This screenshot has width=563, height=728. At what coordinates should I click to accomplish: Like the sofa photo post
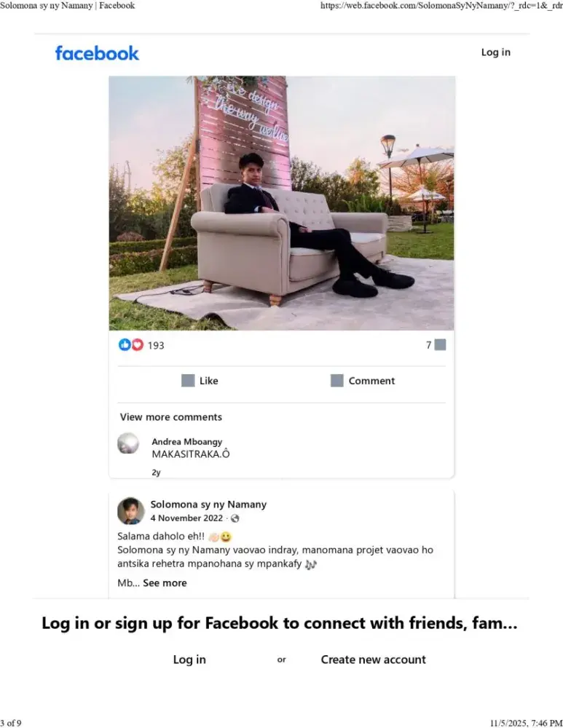tap(200, 381)
